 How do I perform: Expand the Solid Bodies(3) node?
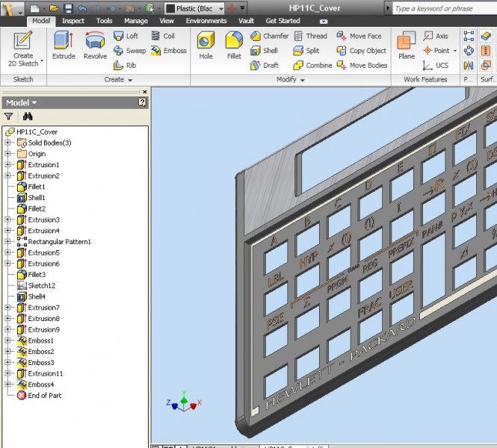point(7,143)
